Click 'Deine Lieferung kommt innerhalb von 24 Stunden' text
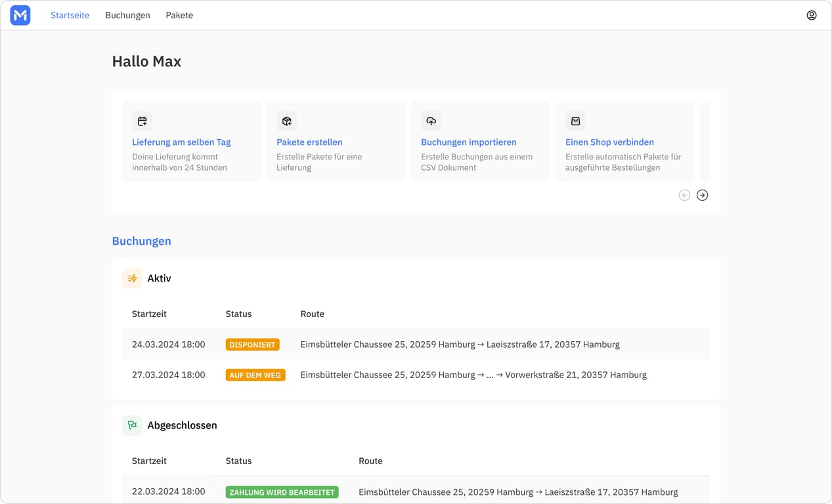Image resolution: width=832 pixels, height=504 pixels. [179, 162]
